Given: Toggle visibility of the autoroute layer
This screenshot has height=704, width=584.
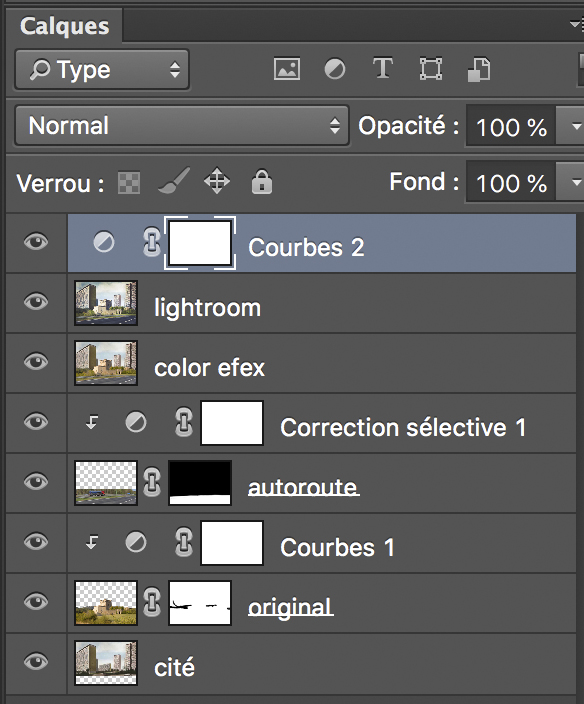Looking at the screenshot, I should point(36,482).
